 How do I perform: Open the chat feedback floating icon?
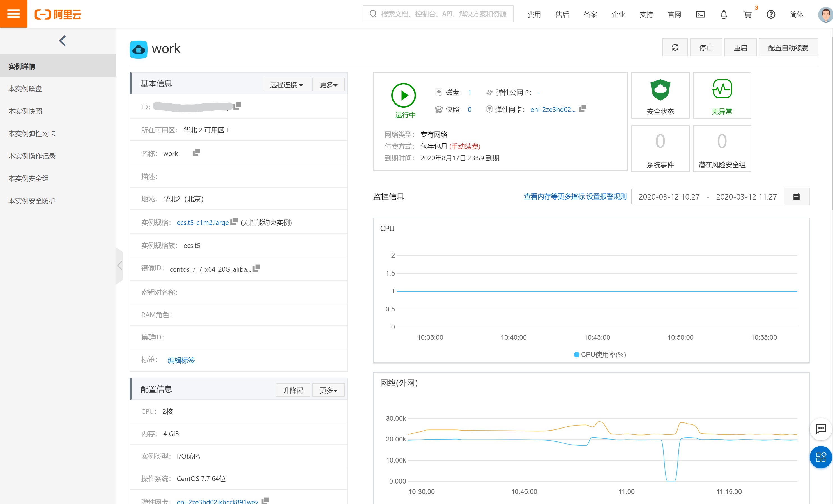pos(821,429)
